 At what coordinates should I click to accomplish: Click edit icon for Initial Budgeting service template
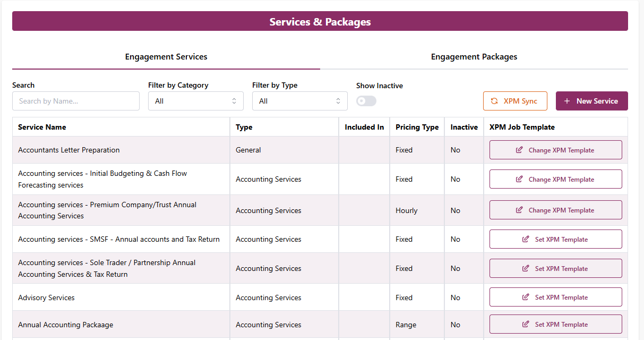520,180
